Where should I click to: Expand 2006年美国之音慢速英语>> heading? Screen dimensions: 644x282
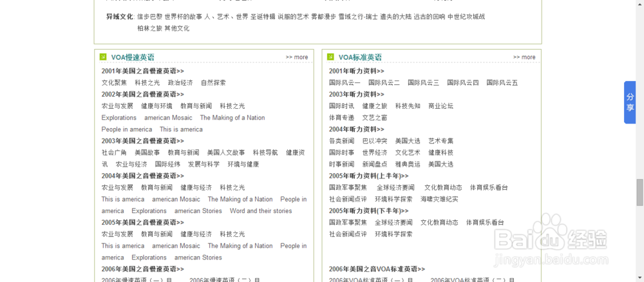coord(143,269)
